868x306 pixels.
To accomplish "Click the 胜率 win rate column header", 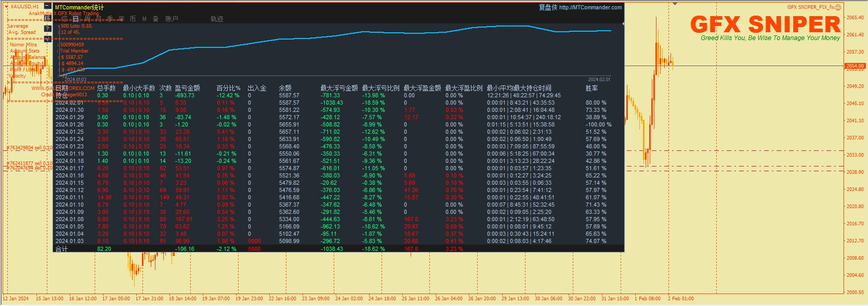I will (591, 88).
